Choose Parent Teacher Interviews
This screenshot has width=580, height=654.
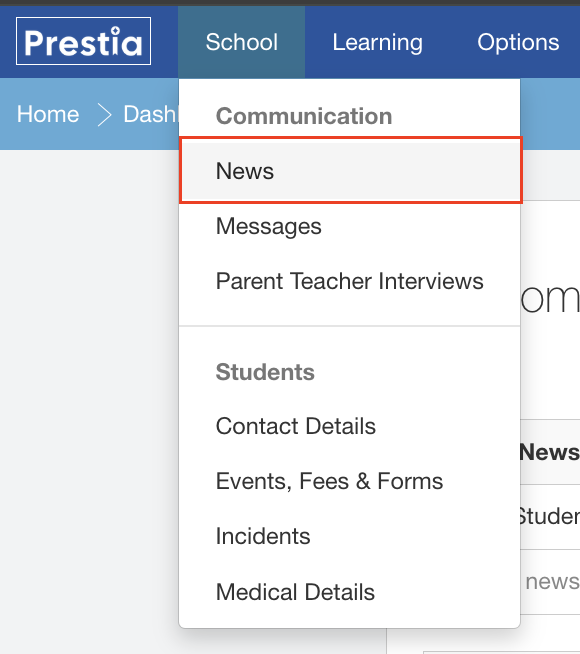point(350,281)
